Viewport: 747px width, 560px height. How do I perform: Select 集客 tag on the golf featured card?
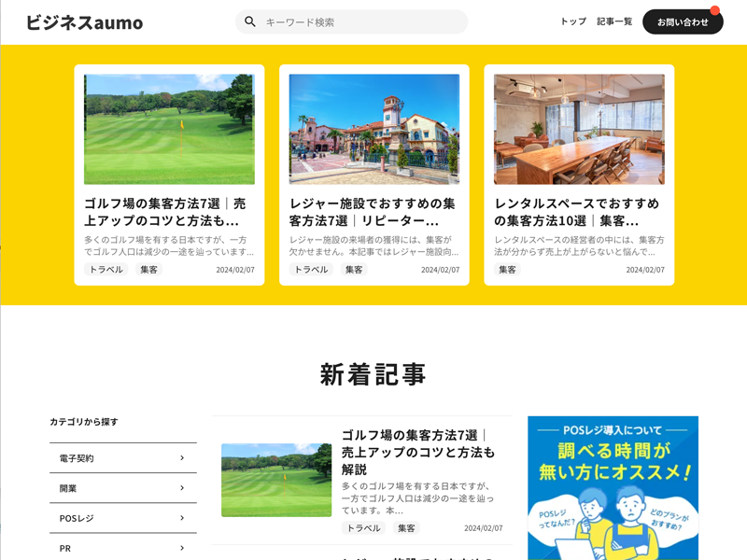pos(148,270)
